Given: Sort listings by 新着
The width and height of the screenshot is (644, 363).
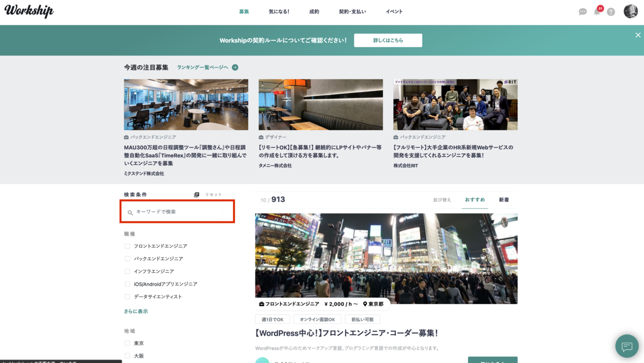Looking at the screenshot, I should (x=504, y=199).
